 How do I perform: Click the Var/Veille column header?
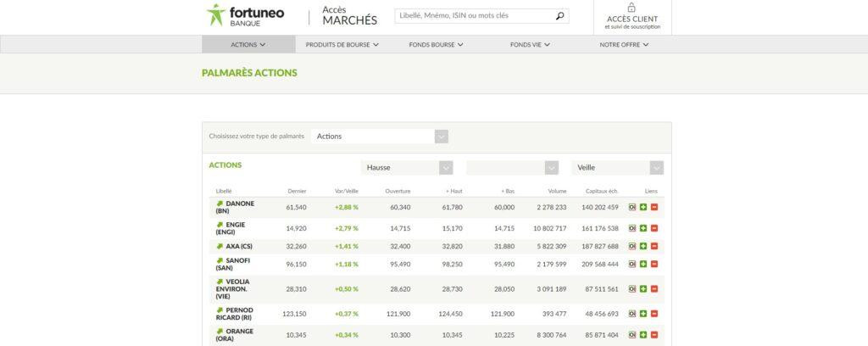(347, 191)
